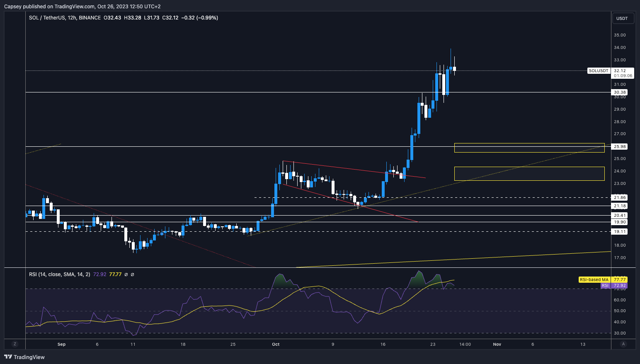The image size is (640, 364).
Task: Click the close value C32.12
Action: [x=170, y=18]
